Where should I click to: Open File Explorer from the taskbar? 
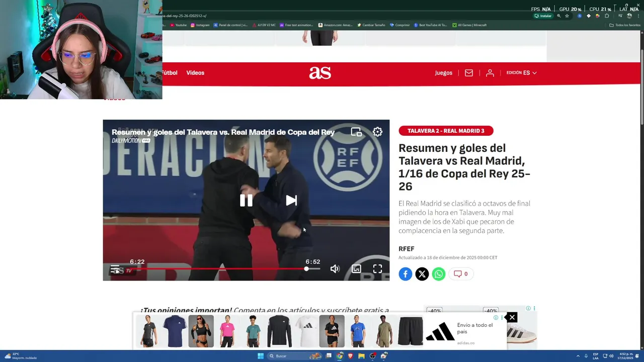pos(361,356)
